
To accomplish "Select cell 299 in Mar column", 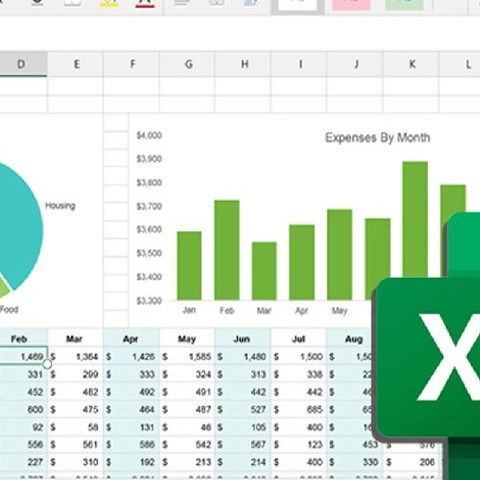I will click(x=76, y=374).
